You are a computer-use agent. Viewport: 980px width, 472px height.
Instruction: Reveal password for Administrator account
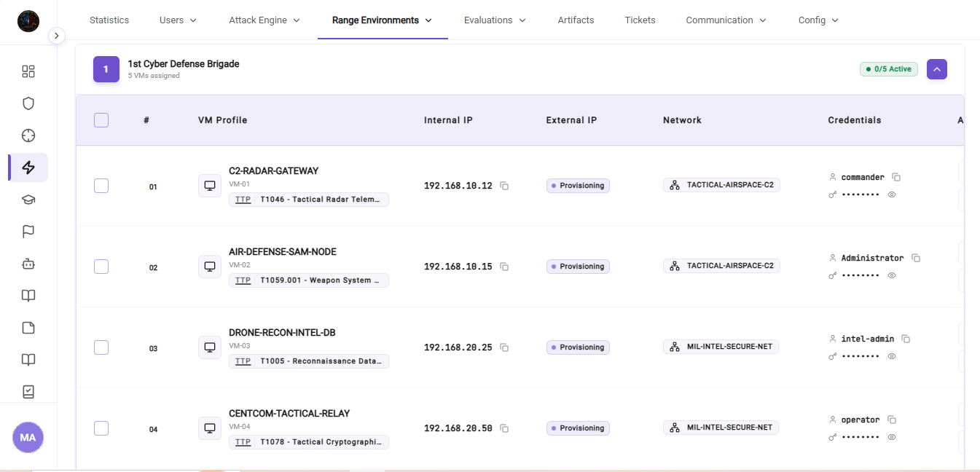pos(892,275)
